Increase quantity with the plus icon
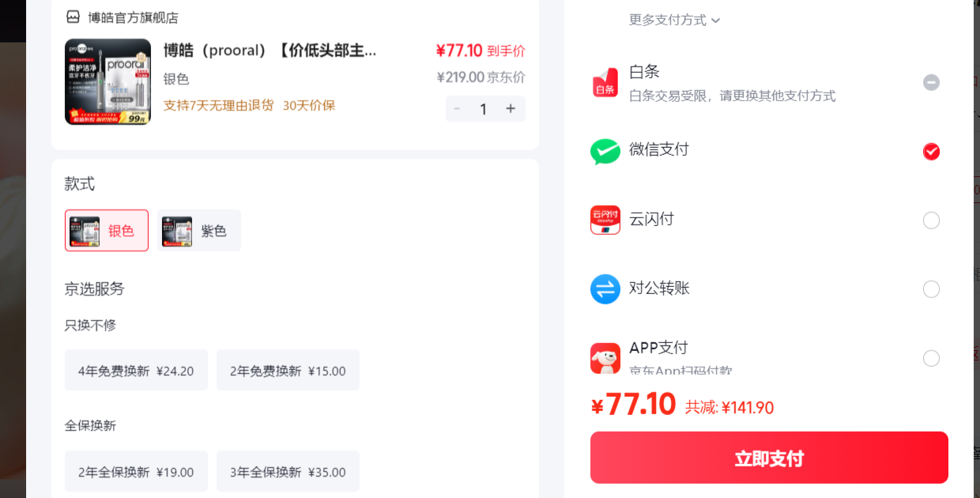Image resolution: width=980 pixels, height=498 pixels. 511,109
